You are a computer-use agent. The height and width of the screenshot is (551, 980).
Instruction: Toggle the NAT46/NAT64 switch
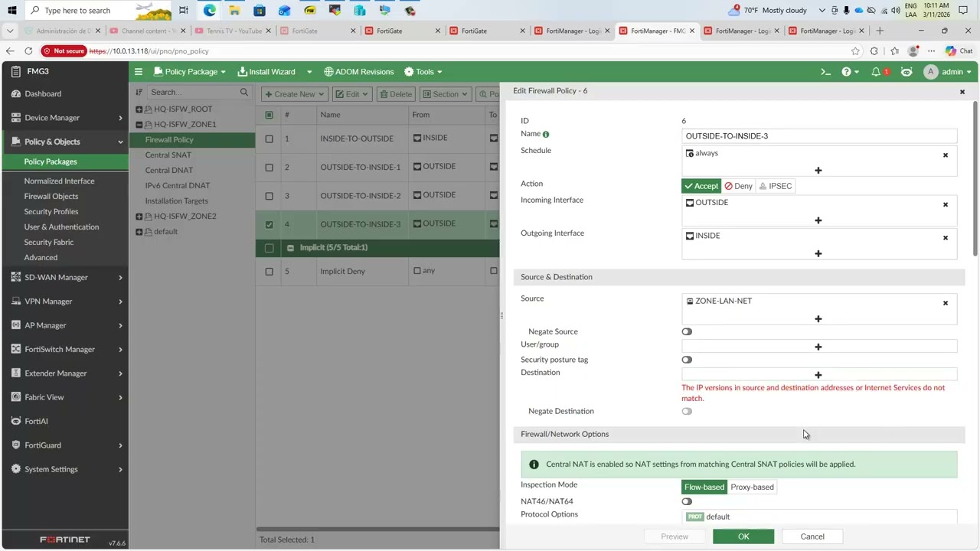pyautogui.click(x=687, y=502)
